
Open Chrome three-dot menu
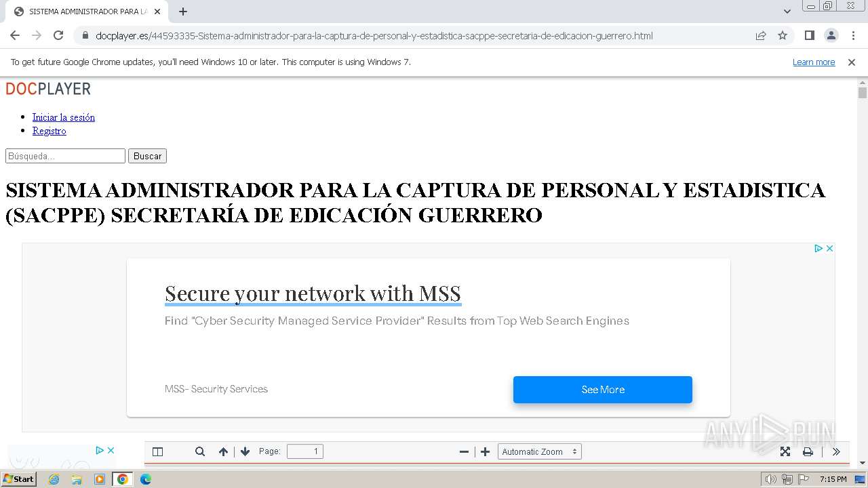(x=853, y=36)
